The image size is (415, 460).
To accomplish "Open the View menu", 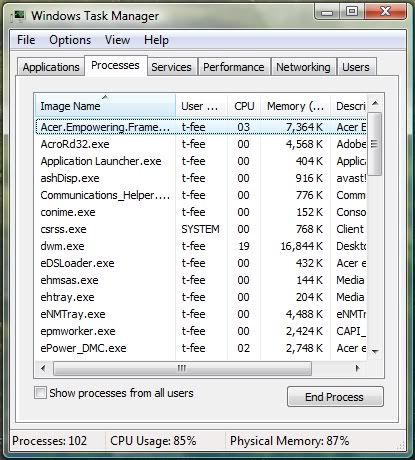I will 117,40.
